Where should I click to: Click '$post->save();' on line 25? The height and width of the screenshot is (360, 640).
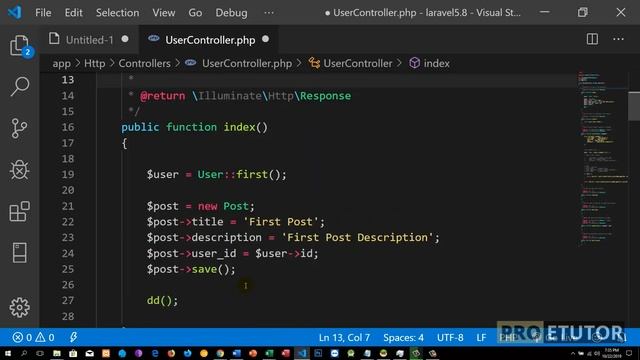pos(191,269)
